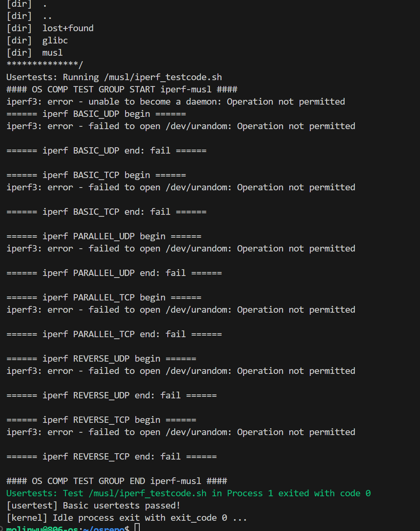Click the 'iperf REVERSE_UDP begin' line
Image resolution: width=420 pixels, height=531 pixels.
(x=101, y=359)
